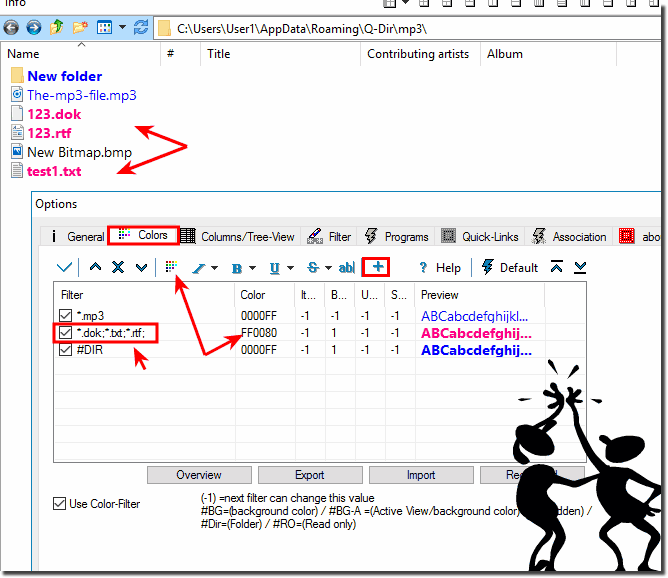This screenshot has height=578, width=668.
Task: Go up one folder level
Action: [x=56, y=28]
